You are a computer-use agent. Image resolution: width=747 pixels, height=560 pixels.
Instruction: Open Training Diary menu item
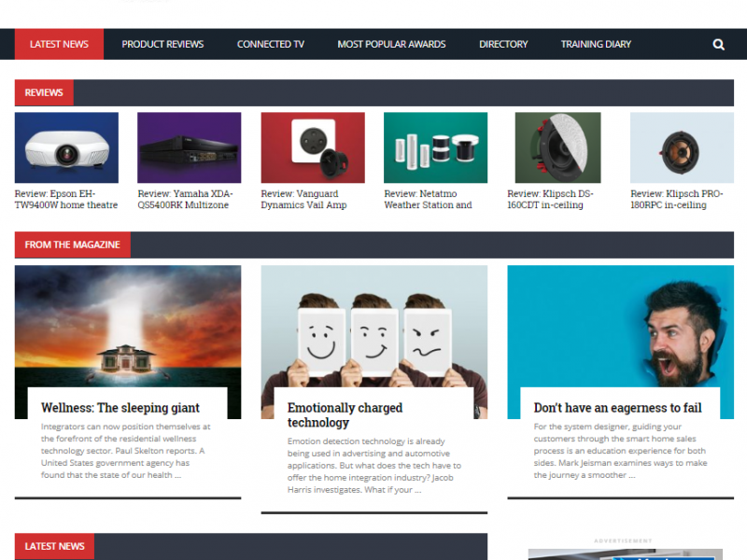click(x=596, y=44)
